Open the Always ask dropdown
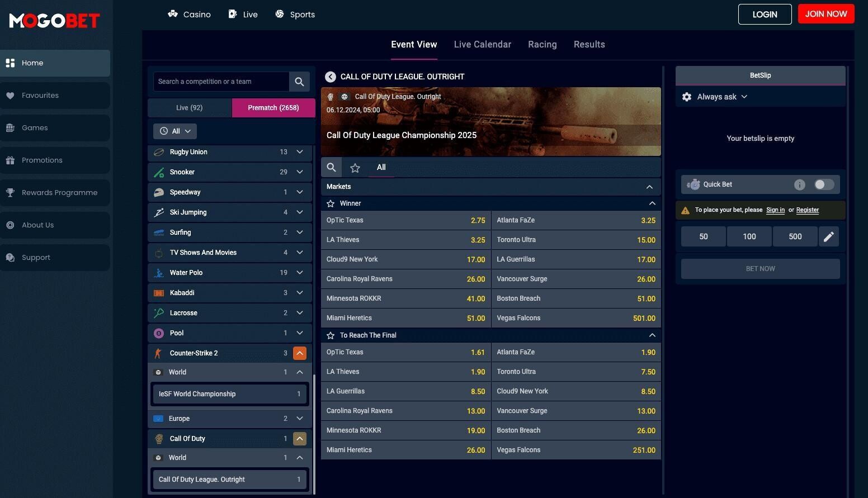This screenshot has width=868, height=498. (722, 97)
